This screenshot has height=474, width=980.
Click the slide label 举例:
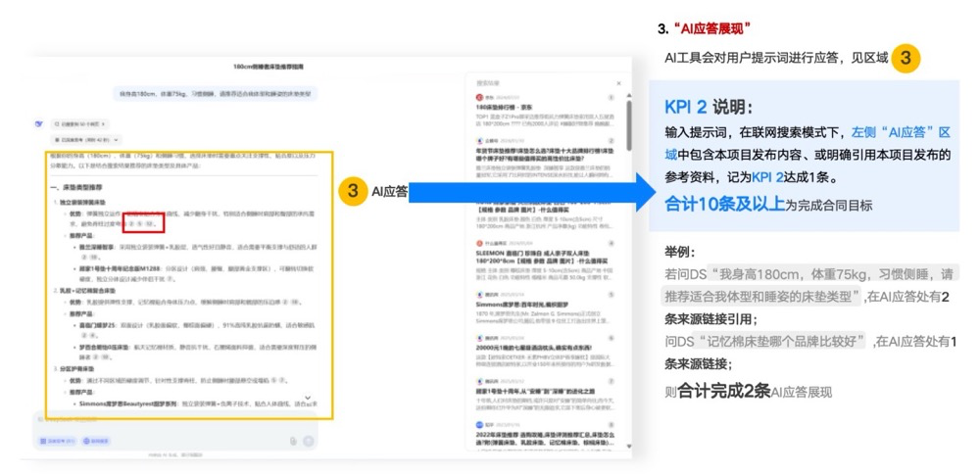[679, 252]
